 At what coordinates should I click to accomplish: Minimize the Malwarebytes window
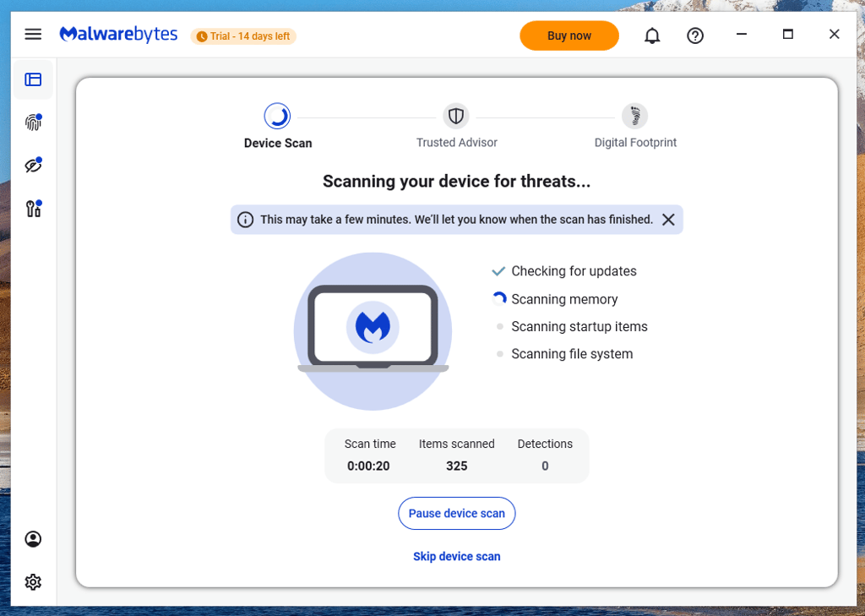(x=742, y=34)
